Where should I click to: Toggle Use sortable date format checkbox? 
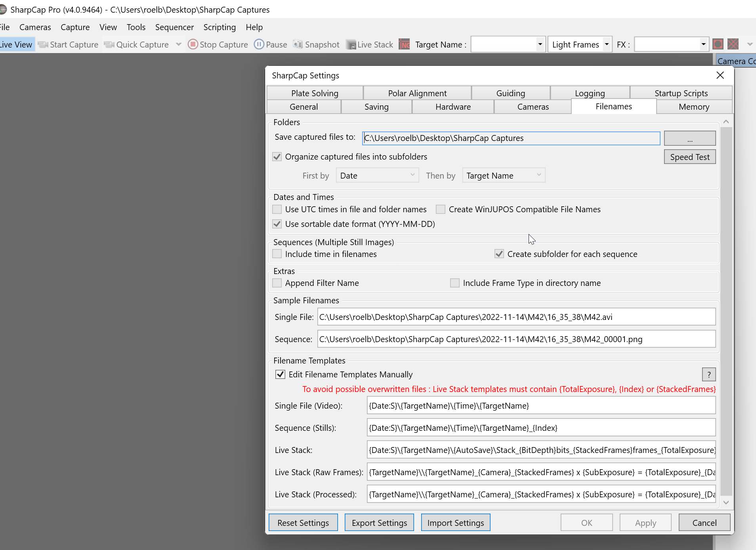(x=277, y=224)
